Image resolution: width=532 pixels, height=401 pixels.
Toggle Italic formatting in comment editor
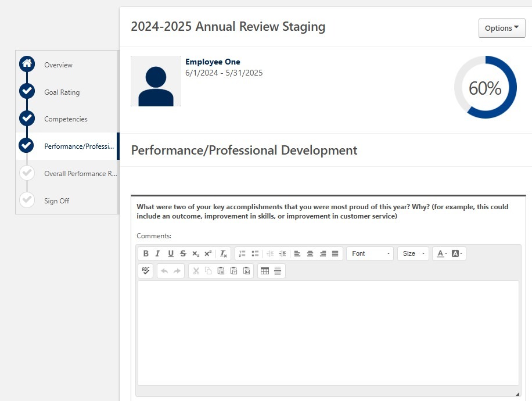(158, 253)
